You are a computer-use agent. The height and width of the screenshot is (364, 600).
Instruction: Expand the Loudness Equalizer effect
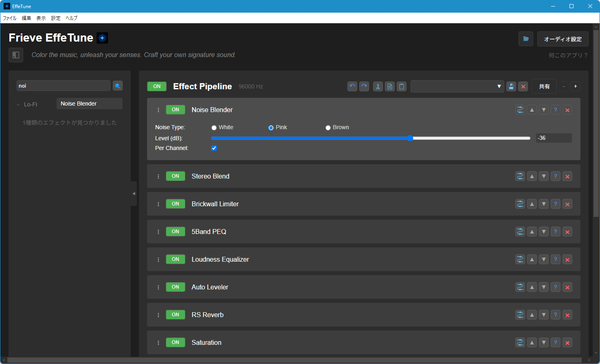click(x=220, y=260)
